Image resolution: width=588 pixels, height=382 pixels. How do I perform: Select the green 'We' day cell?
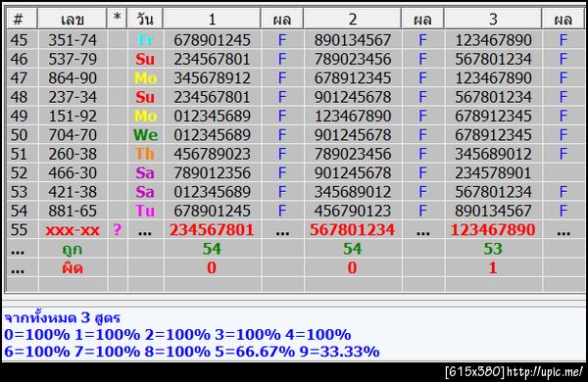(x=145, y=135)
